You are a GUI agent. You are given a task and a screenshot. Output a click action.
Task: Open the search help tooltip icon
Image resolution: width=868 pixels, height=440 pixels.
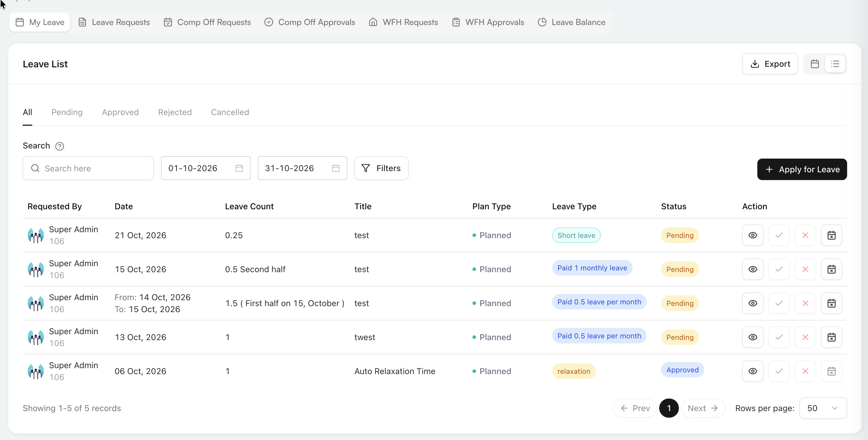(60, 146)
